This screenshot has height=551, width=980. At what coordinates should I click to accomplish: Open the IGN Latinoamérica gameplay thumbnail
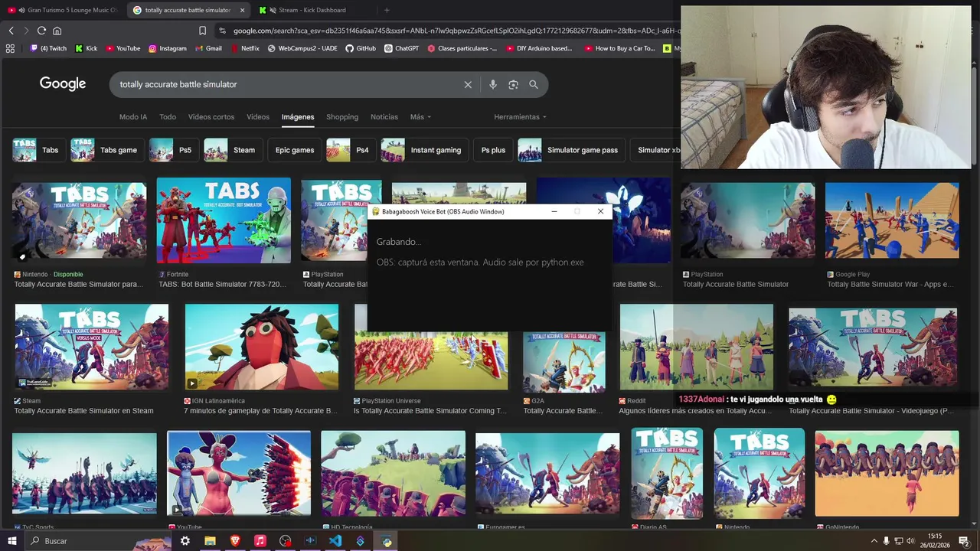[x=262, y=347]
